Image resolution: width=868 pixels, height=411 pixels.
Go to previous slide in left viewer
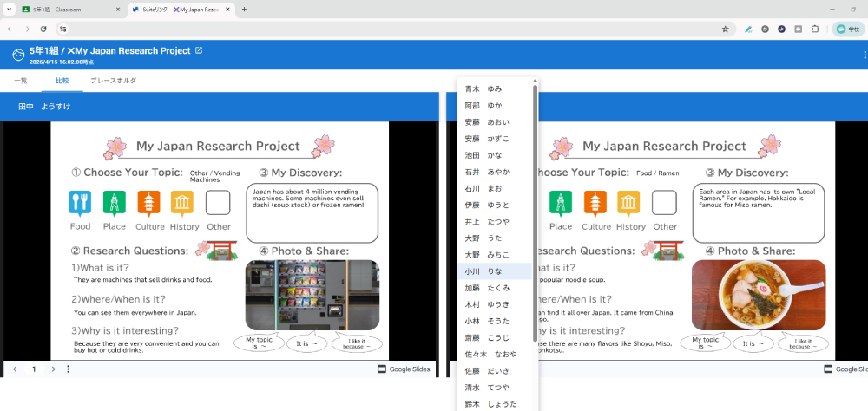tap(15, 369)
